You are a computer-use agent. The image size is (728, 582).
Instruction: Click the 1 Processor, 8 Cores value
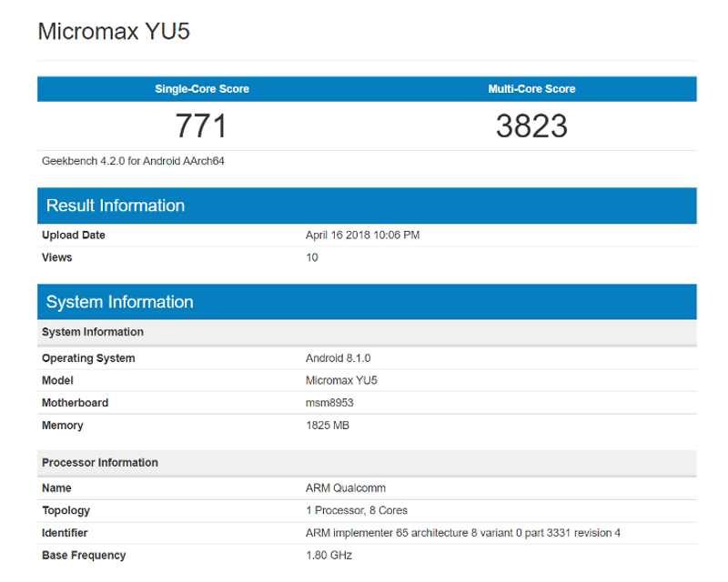357,510
